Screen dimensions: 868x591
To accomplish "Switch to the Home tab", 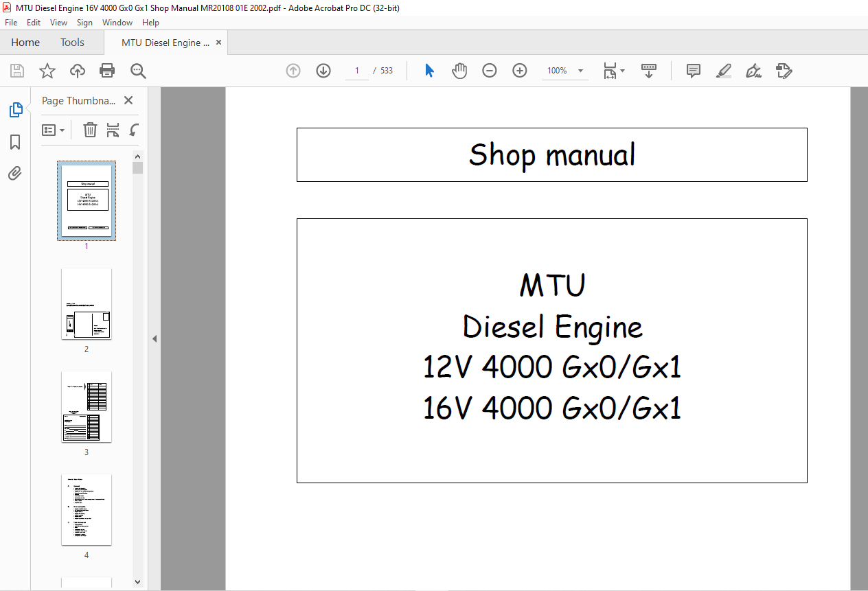I will tap(25, 43).
